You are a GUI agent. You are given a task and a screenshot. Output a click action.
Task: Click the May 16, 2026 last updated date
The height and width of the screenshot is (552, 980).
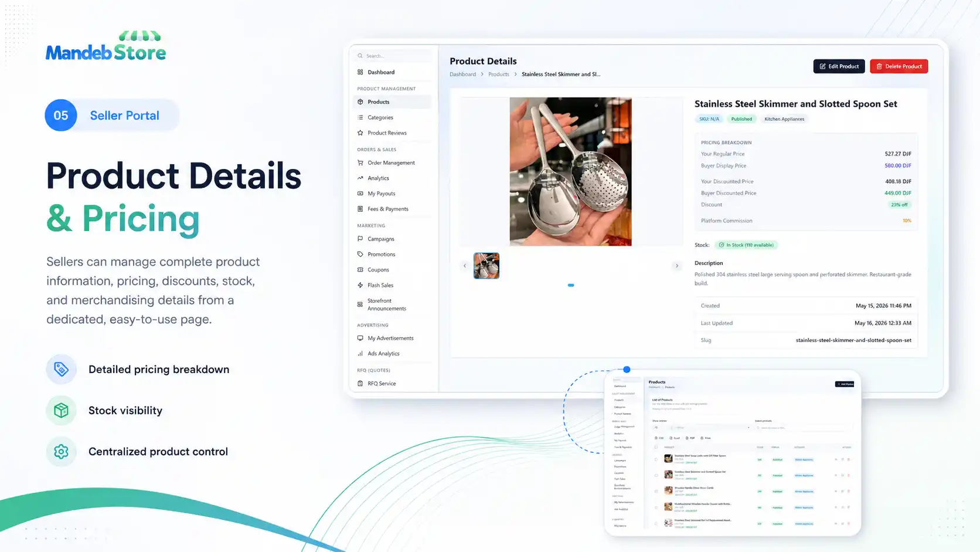(x=883, y=323)
